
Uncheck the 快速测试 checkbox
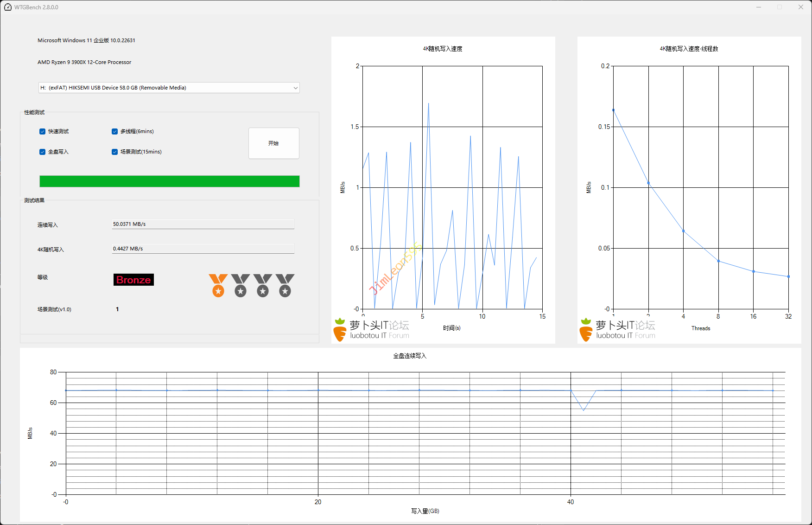point(43,132)
